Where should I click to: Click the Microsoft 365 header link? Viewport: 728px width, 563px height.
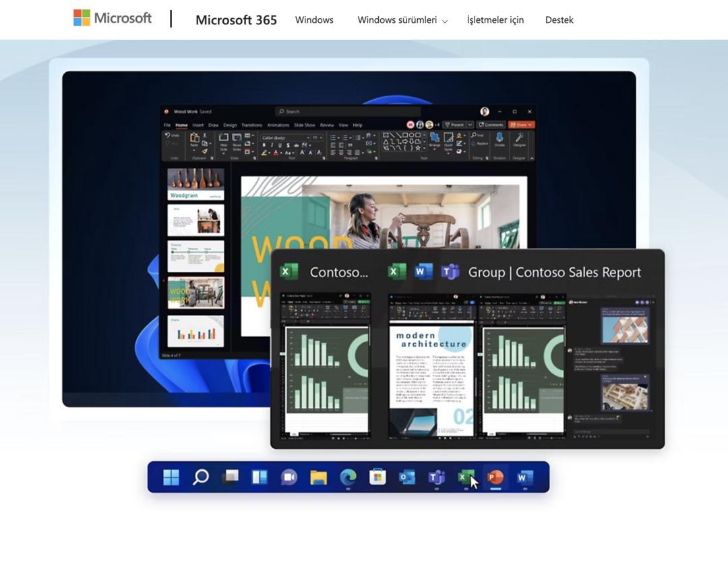(236, 20)
